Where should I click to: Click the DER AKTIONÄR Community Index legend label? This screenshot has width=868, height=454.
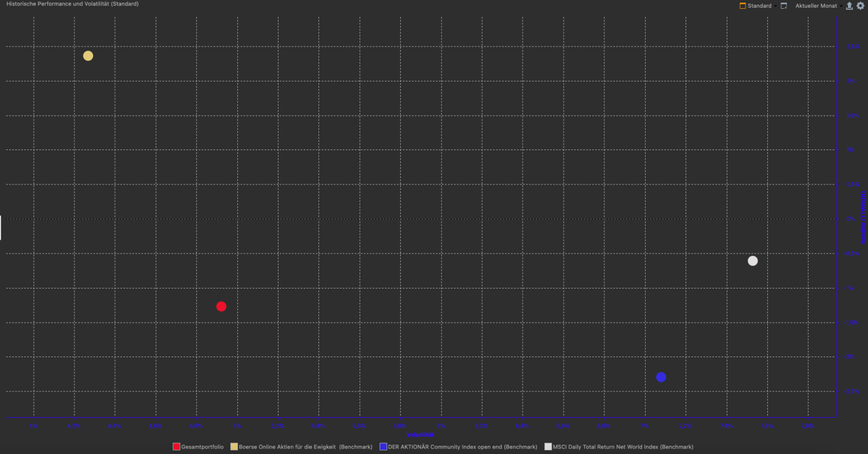(x=462, y=447)
